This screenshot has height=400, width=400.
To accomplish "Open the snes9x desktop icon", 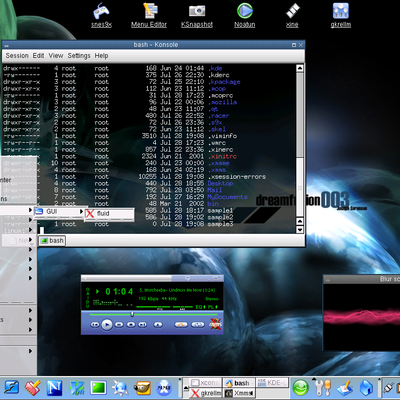I will click(x=101, y=14).
